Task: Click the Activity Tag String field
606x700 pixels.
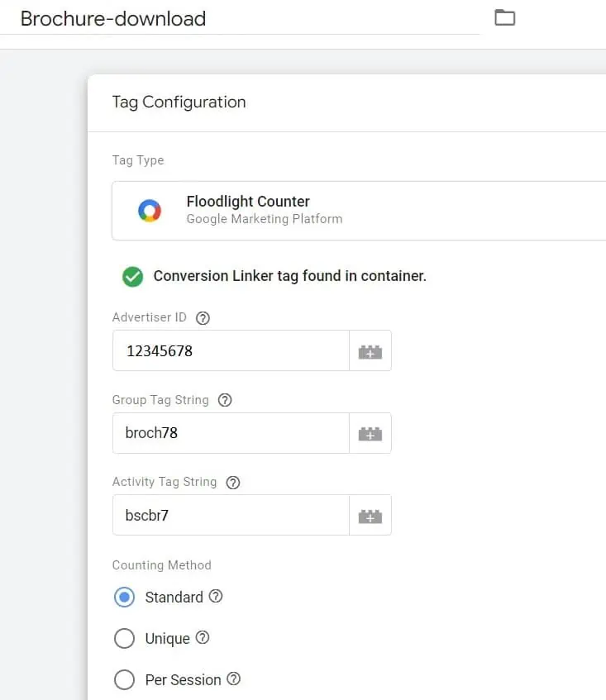Action: [x=231, y=515]
